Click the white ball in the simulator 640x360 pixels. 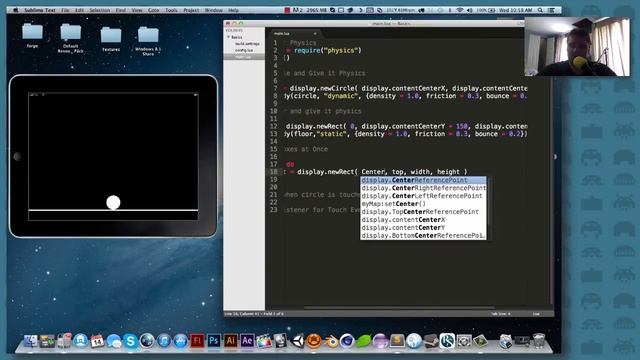coord(113,202)
